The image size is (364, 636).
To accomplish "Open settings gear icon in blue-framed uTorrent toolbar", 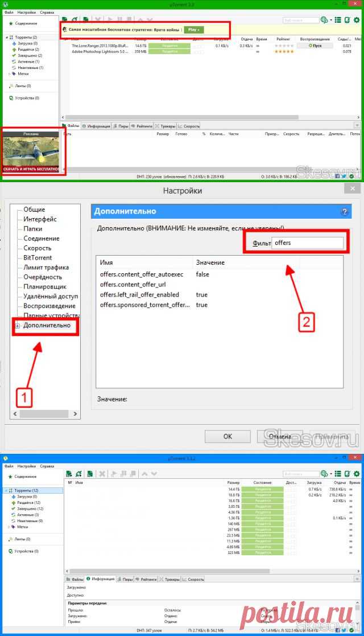I will point(356,473).
